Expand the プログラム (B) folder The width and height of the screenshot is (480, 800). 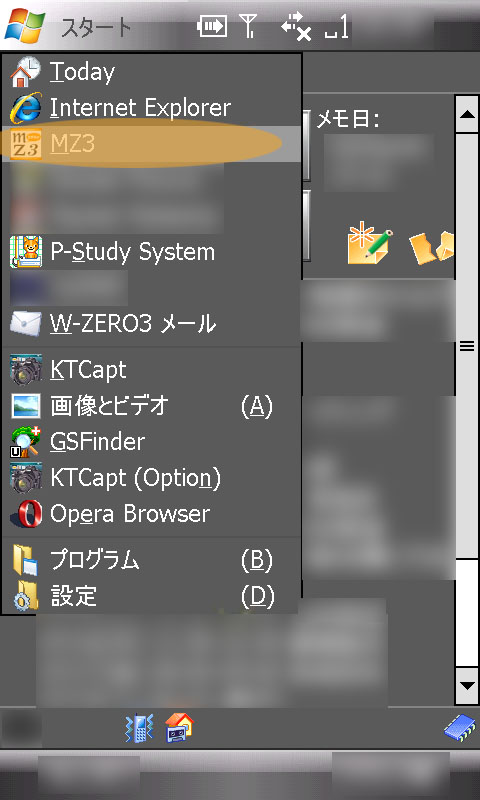[x=151, y=560]
